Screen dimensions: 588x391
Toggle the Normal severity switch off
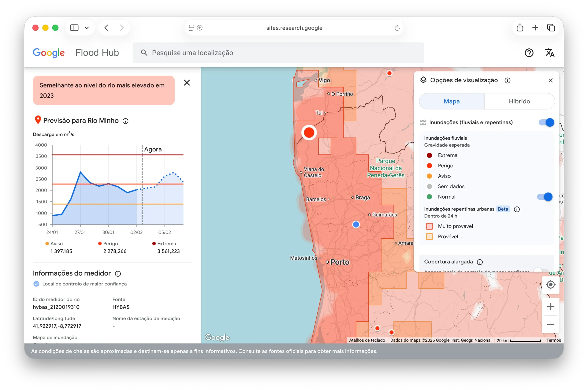545,197
